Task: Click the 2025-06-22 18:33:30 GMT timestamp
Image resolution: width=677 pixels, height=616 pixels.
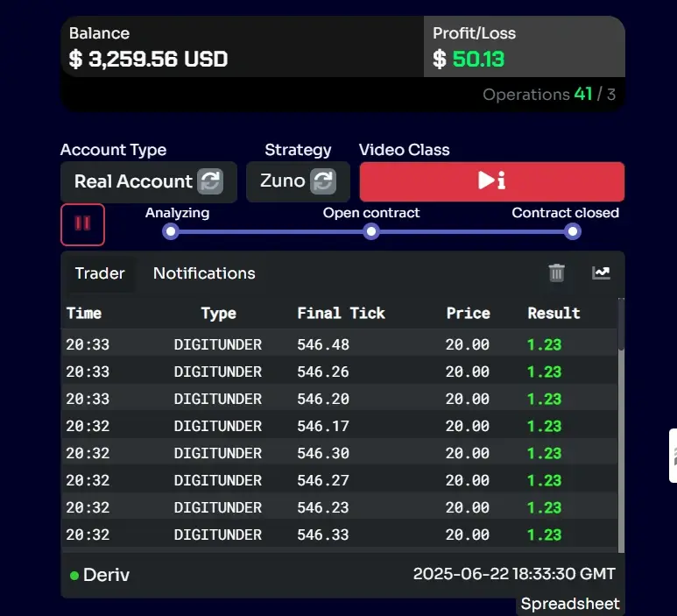Action: (514, 574)
